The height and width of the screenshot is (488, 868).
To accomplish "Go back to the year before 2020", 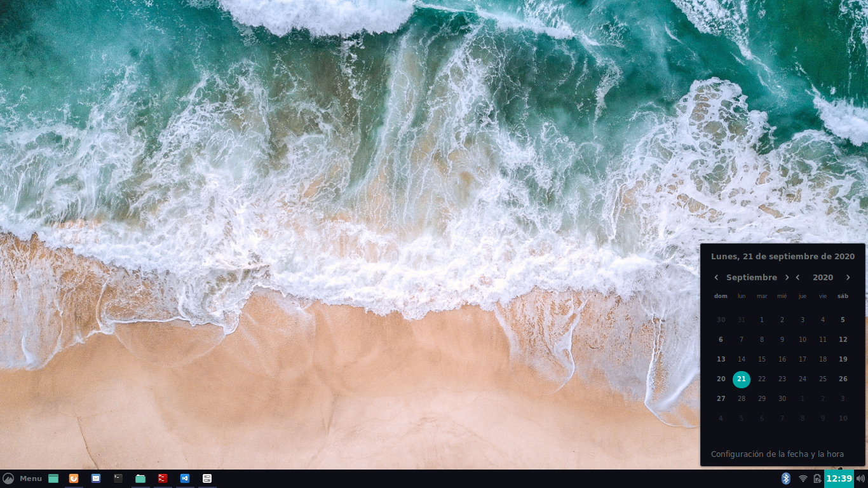I will (797, 278).
